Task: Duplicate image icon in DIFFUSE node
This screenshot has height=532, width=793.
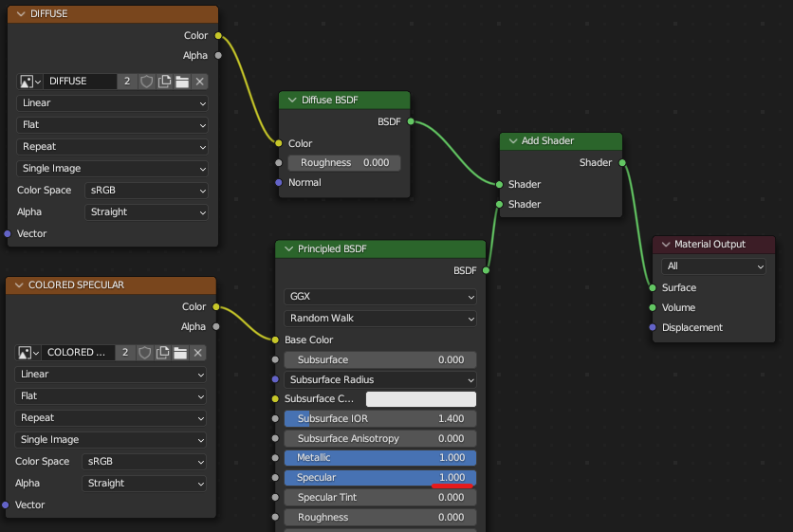Action: click(x=164, y=82)
